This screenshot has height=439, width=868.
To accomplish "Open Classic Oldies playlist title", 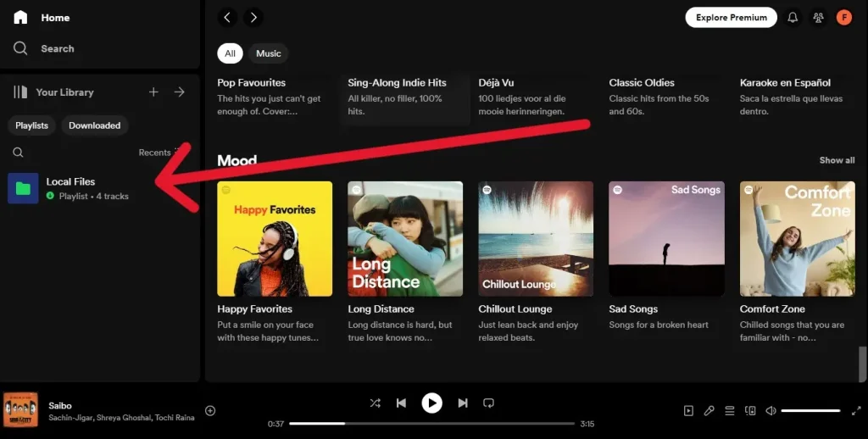I will [642, 82].
